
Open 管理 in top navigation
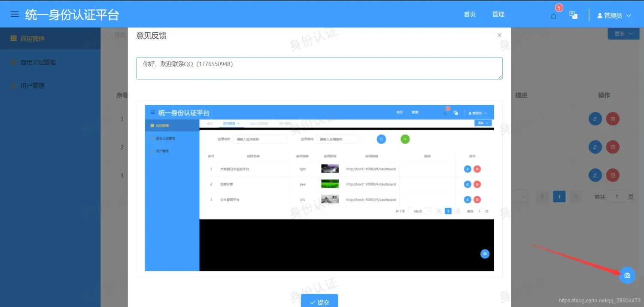[x=498, y=14]
